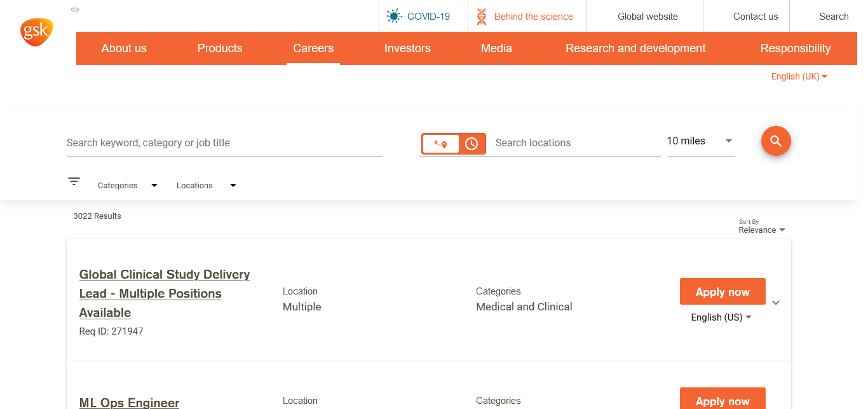Open the Locations filter dropdown
The image size is (868, 409).
coord(206,186)
